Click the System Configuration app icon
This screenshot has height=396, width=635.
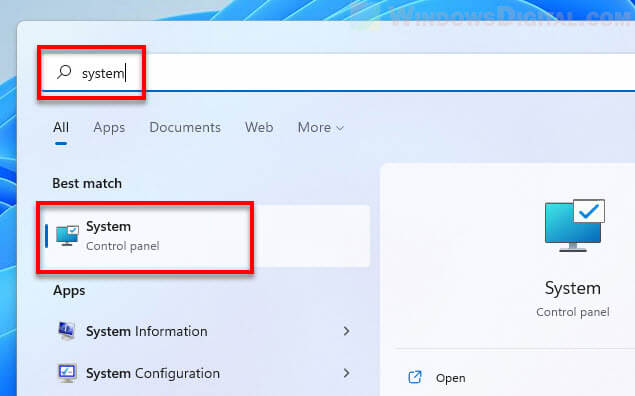pyautogui.click(x=67, y=373)
